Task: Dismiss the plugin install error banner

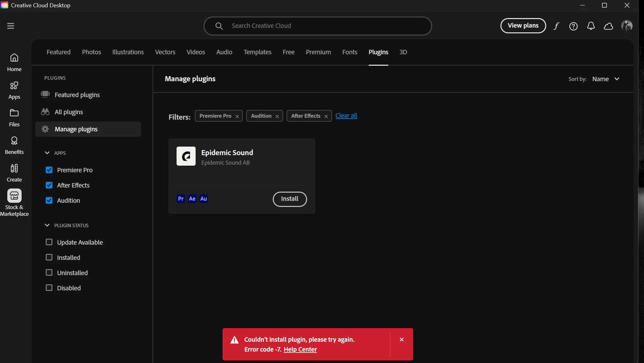Action: pyautogui.click(x=402, y=340)
